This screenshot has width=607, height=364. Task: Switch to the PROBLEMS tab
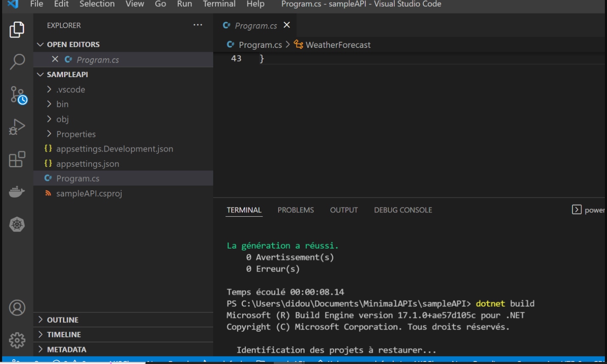coord(295,210)
